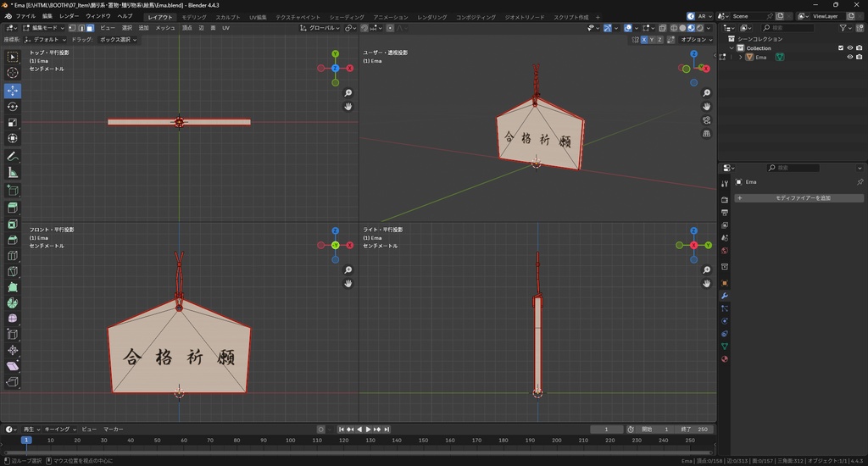Select the Cursor tool in the toolbar
Image resolution: width=868 pixels, height=466 pixels.
tap(13, 73)
